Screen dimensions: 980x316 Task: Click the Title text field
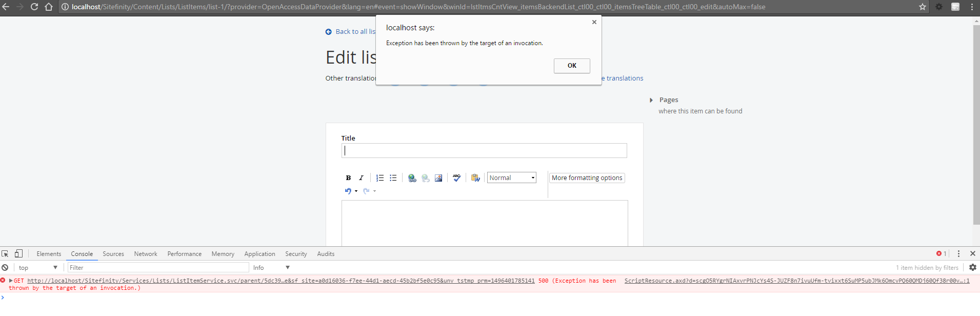484,151
